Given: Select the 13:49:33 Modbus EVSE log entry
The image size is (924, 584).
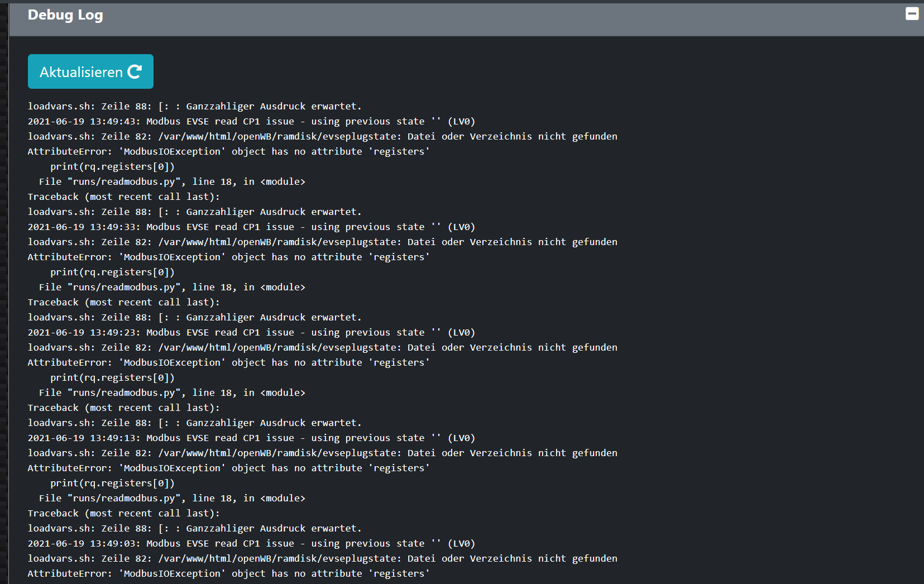Looking at the screenshot, I should [x=251, y=227].
